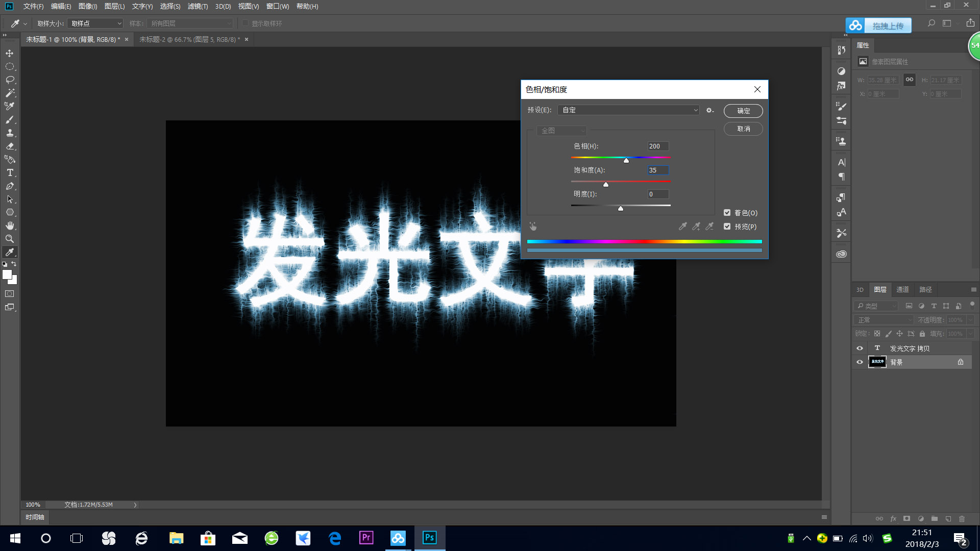The height and width of the screenshot is (551, 980).
Task: Select the Move tool in the toolbar
Action: coord(9,53)
